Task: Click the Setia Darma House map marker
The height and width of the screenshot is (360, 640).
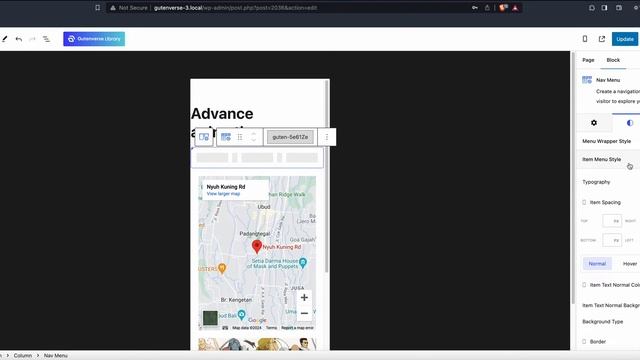Action: pos(303,263)
